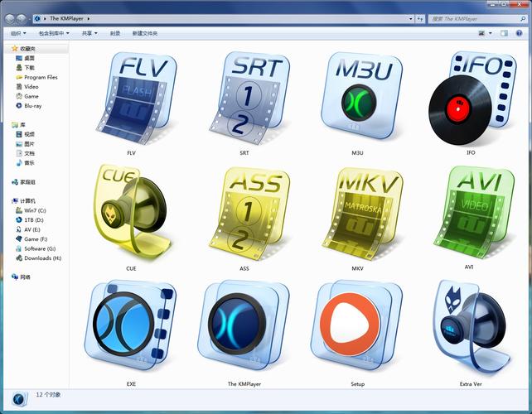
Task: Go back with the Back arrow
Action: [10, 19]
